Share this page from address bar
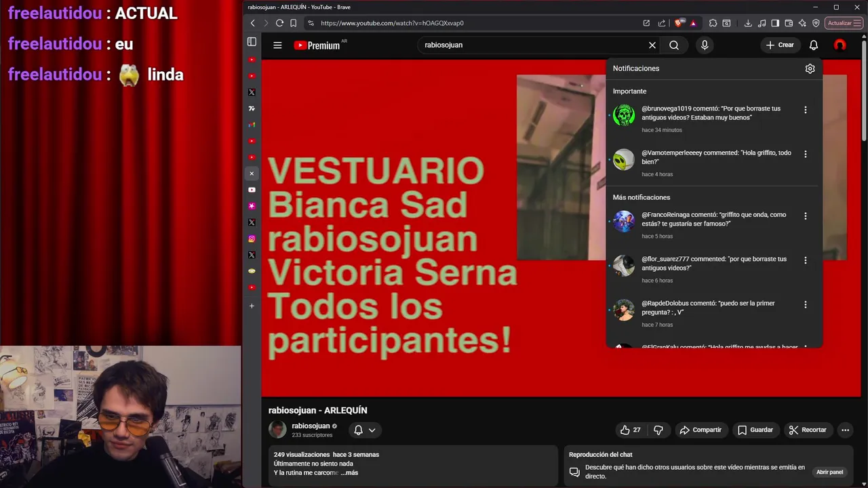 click(x=662, y=23)
